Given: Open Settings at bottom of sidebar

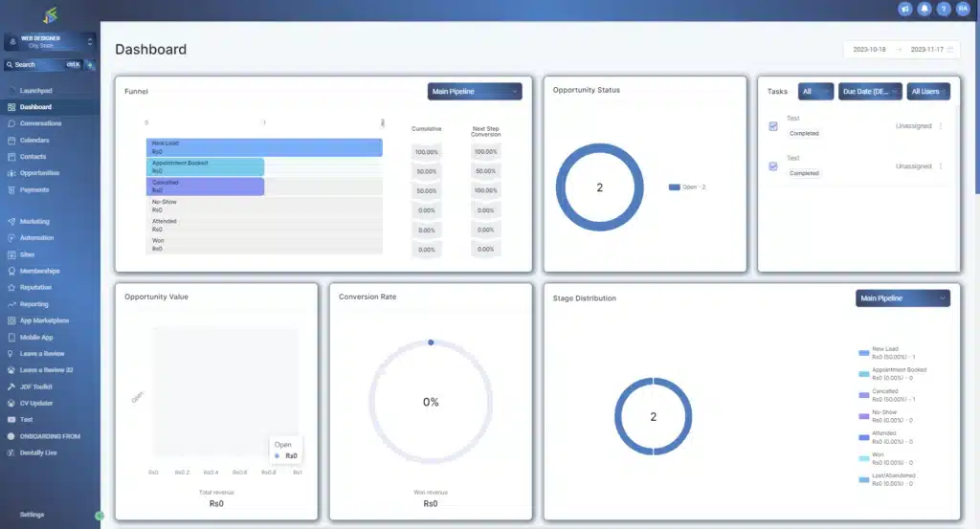Looking at the screenshot, I should coord(32,515).
